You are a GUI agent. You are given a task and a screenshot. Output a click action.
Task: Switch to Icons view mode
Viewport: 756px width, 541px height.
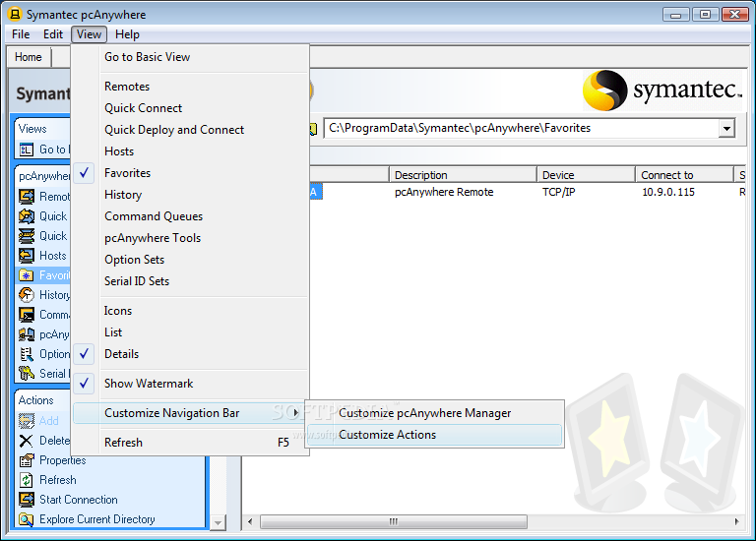[x=190, y=311]
